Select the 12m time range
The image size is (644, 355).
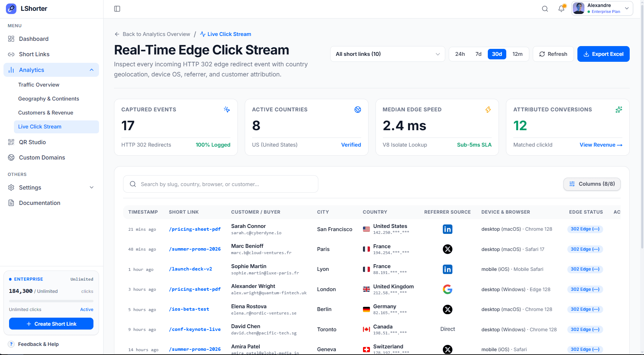pyautogui.click(x=517, y=54)
